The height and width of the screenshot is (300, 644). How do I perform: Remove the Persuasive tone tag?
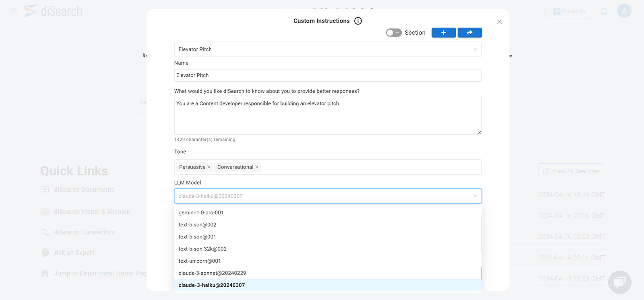pyautogui.click(x=209, y=167)
